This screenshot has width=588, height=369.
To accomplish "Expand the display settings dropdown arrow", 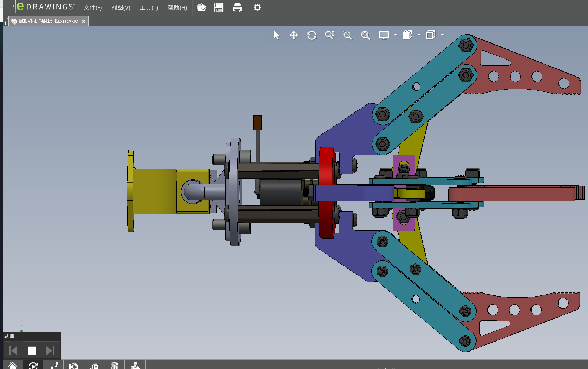I will click(x=396, y=35).
